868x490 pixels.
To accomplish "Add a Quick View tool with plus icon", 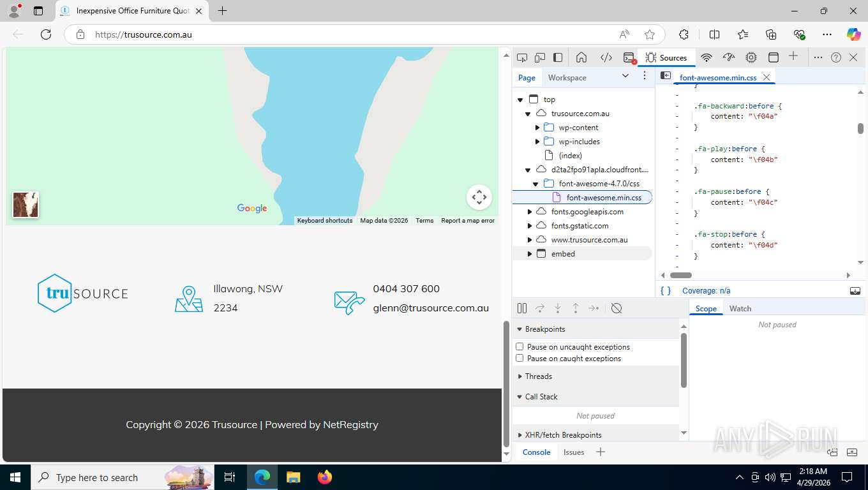I will tap(600, 452).
